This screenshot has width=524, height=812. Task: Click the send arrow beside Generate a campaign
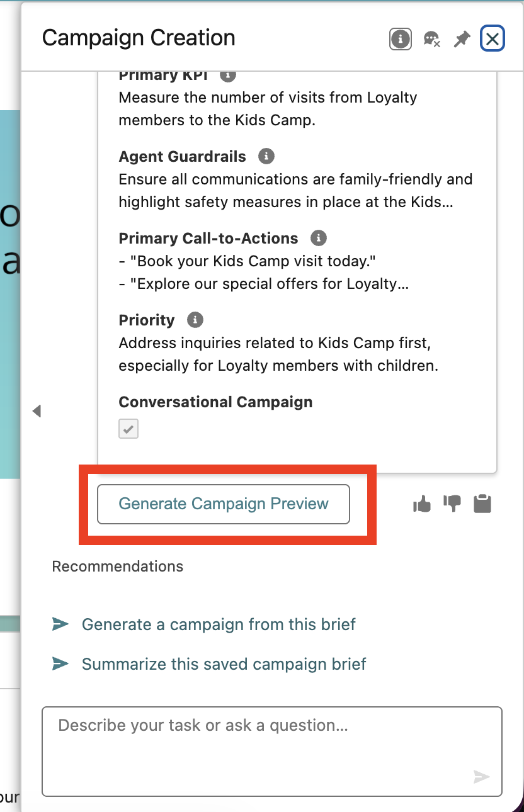[60, 624]
